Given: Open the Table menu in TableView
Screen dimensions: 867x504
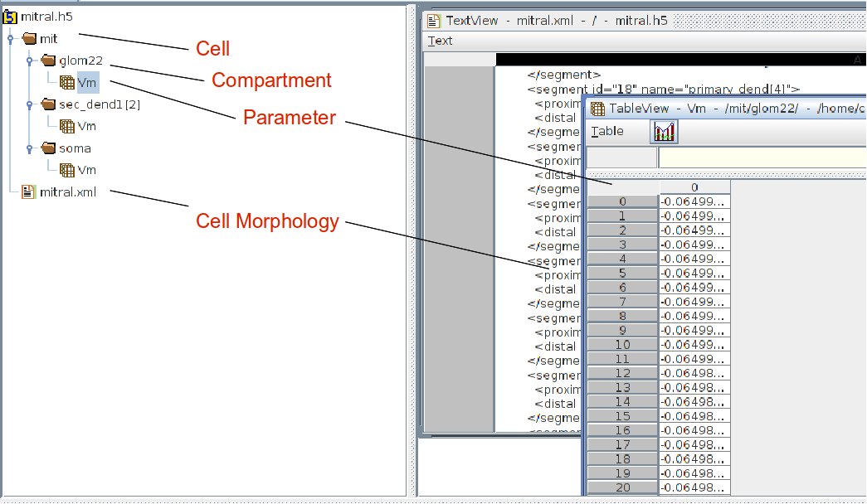Looking at the screenshot, I should tap(607, 132).
